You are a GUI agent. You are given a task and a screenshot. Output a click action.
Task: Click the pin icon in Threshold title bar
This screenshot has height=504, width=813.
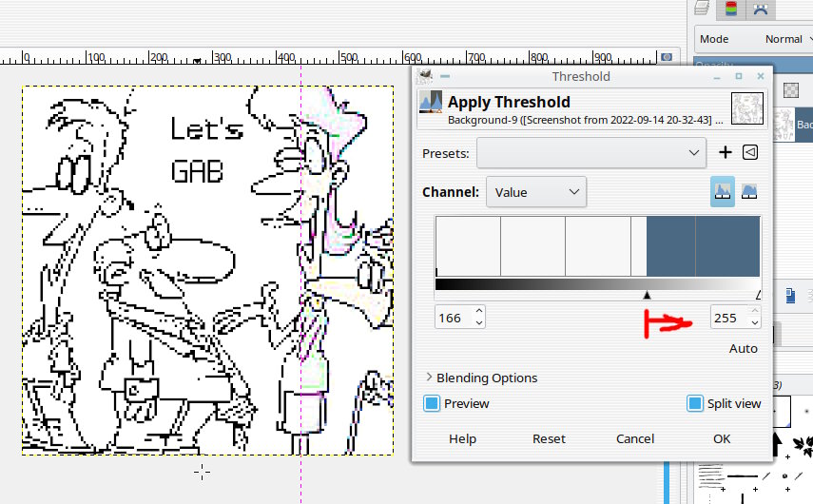pyautogui.click(x=445, y=76)
